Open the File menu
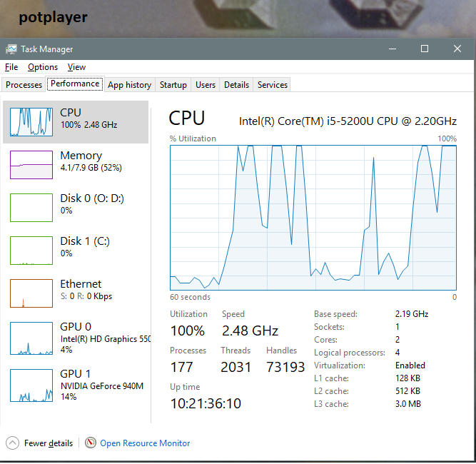This screenshot has width=476, height=464. [11, 67]
